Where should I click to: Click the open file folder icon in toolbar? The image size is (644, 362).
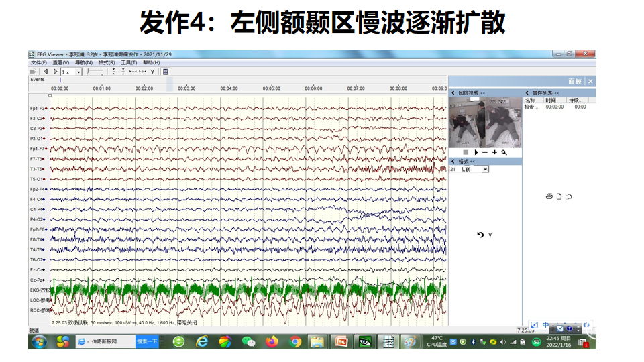click(x=33, y=72)
